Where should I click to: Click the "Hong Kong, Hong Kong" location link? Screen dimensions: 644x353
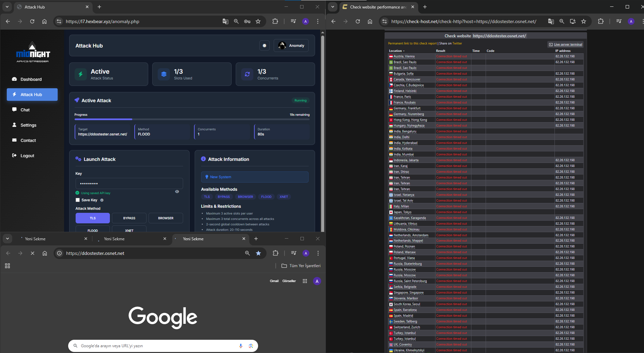410,120
